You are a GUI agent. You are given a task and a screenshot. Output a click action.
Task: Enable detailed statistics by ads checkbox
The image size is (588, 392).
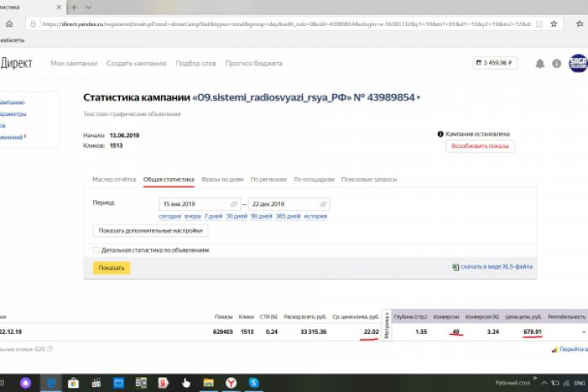96,250
